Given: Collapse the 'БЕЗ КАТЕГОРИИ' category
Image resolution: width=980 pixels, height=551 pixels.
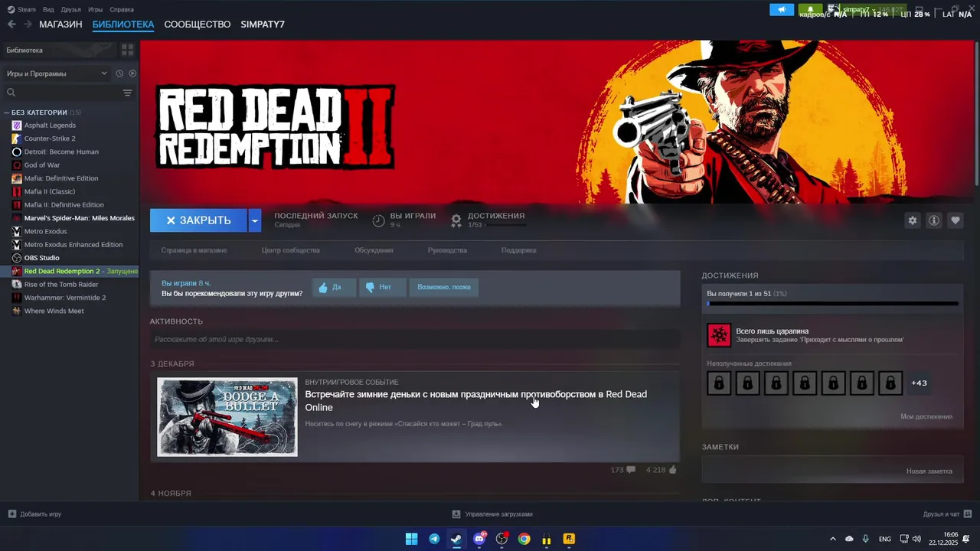Looking at the screenshot, I should (8, 112).
